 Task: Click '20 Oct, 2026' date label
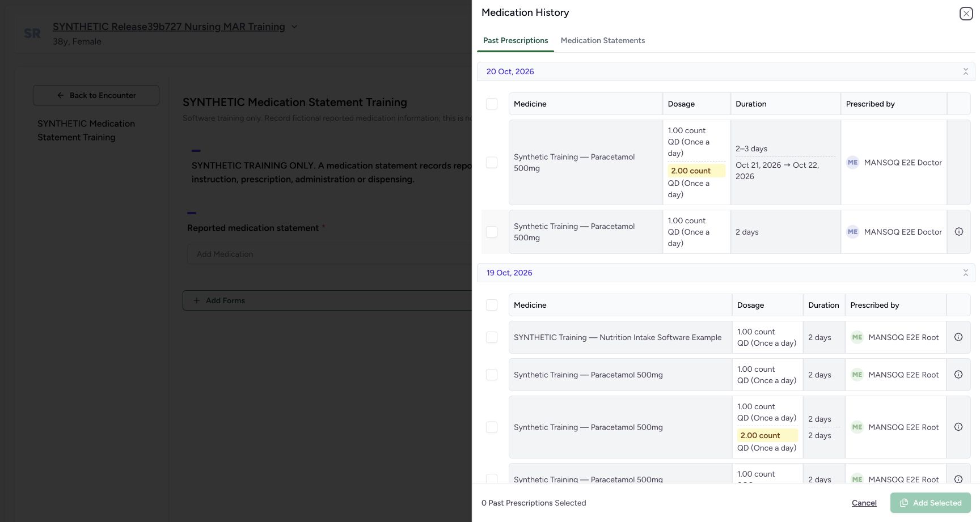(510, 71)
